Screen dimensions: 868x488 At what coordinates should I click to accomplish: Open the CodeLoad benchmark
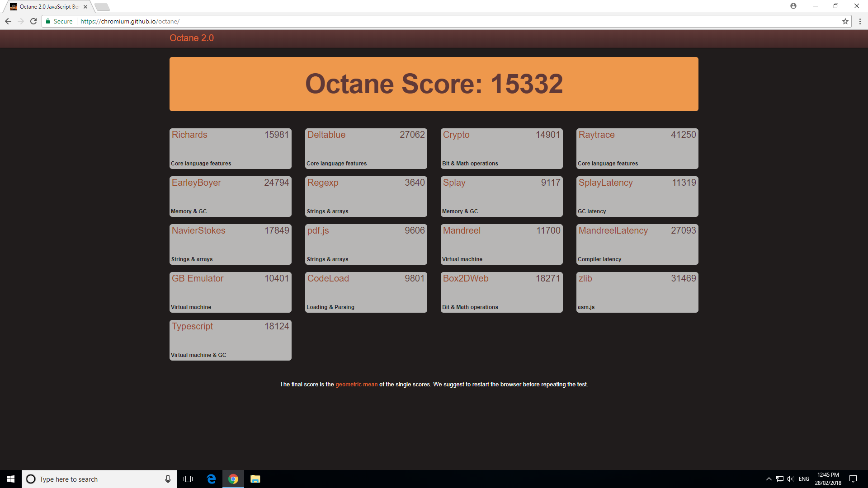(x=328, y=278)
